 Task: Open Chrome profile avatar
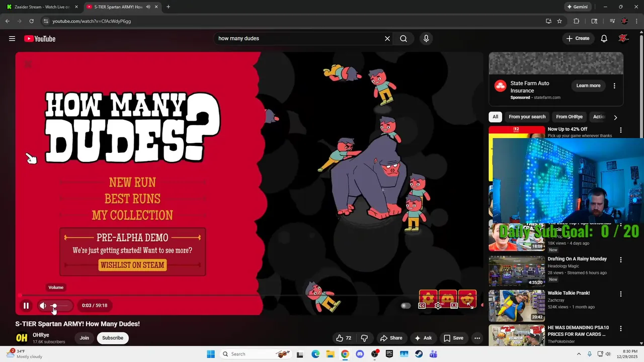(x=624, y=21)
